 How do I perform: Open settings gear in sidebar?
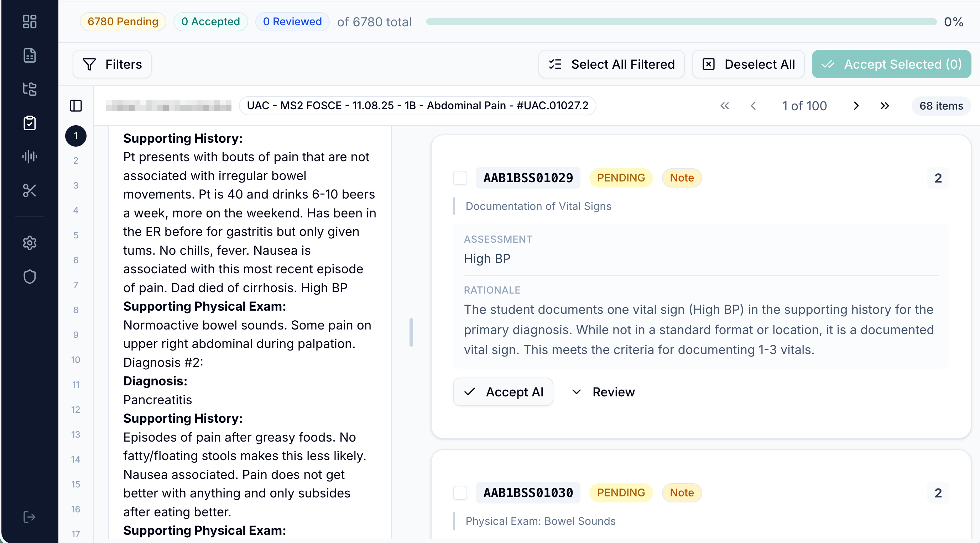pos(29,243)
